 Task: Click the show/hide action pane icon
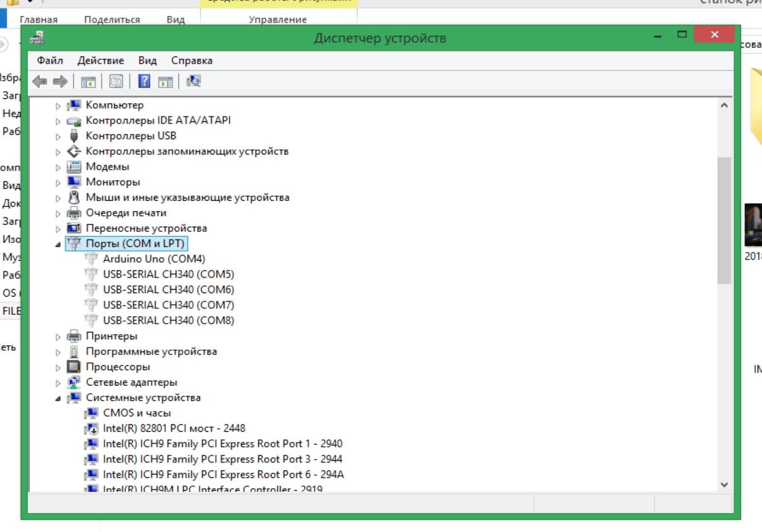click(165, 82)
